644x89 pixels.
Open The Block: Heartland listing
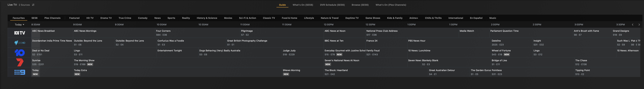[x=376, y=72]
